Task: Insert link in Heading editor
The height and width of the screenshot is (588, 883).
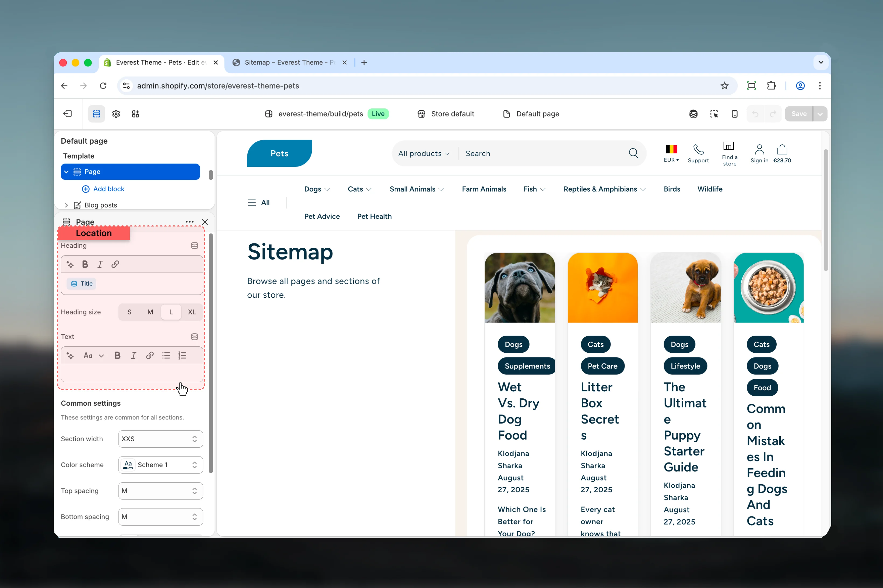Action: pyautogui.click(x=115, y=264)
